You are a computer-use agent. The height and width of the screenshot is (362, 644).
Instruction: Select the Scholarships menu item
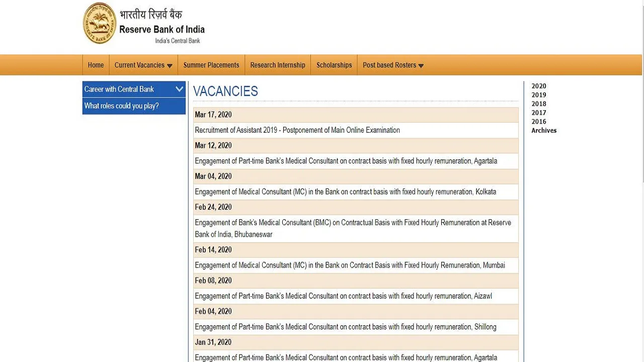point(334,65)
